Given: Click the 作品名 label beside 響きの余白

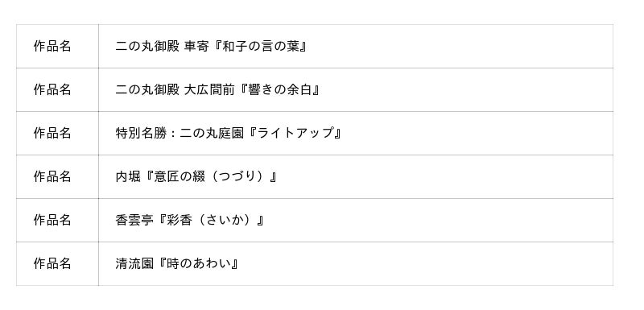Looking at the screenshot, I should click(52, 89).
